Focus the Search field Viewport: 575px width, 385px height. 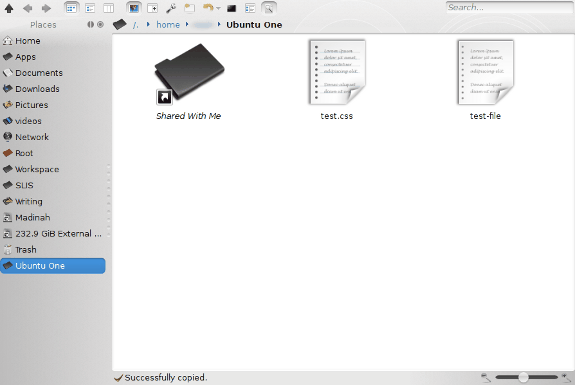click(x=509, y=7)
